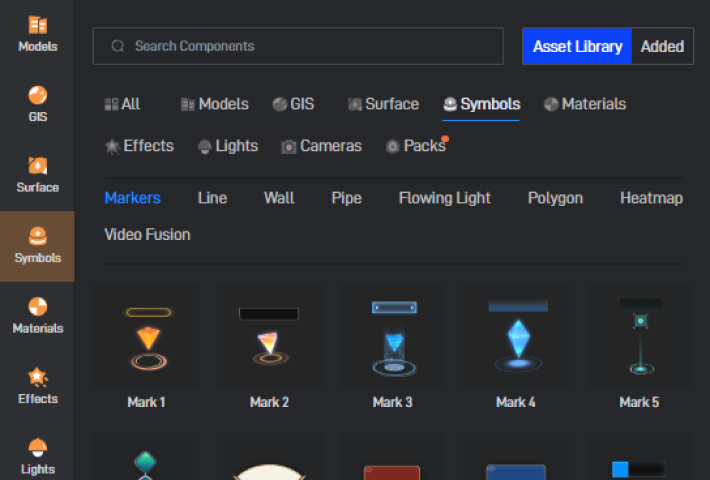Open the Models sidebar icon

[x=37, y=33]
